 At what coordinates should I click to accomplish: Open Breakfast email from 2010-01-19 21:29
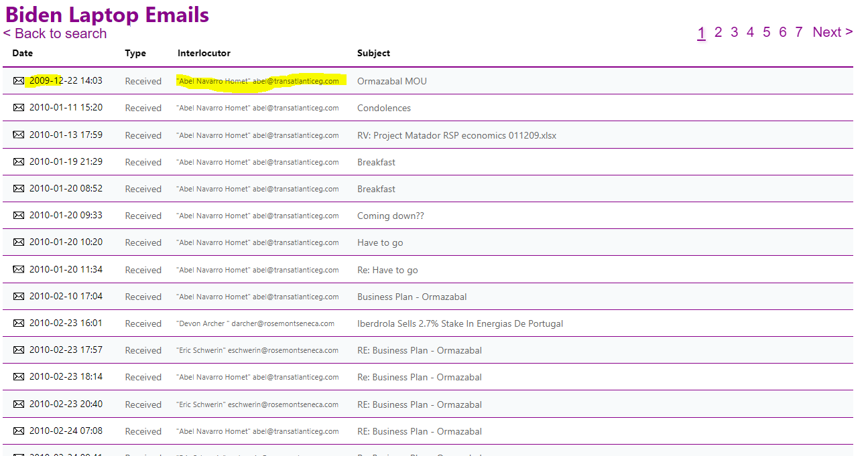[376, 162]
